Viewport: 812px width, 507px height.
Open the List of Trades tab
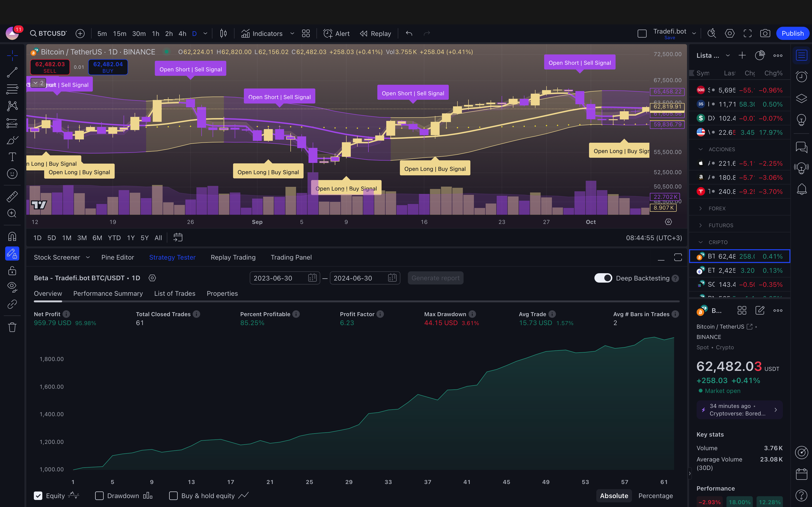coord(175,293)
